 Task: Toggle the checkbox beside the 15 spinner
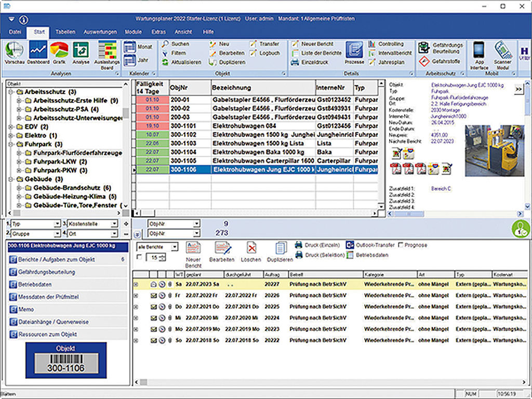139,257
